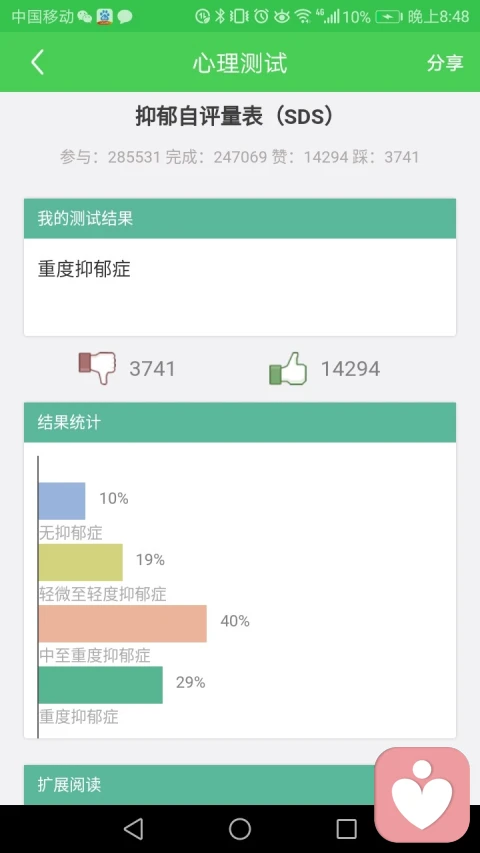Open the 扩展阅读 section header
Viewport: 480px width, 853px height.
[240, 784]
